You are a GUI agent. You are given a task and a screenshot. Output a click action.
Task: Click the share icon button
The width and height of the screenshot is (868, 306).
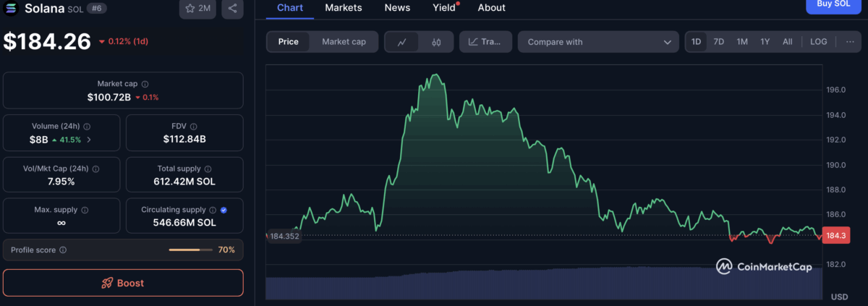[233, 8]
